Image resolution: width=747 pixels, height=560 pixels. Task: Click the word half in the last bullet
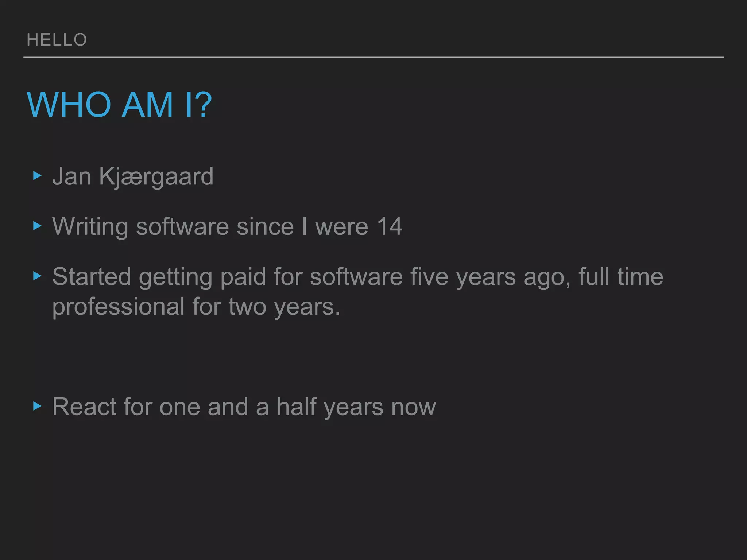pyautogui.click(x=296, y=407)
